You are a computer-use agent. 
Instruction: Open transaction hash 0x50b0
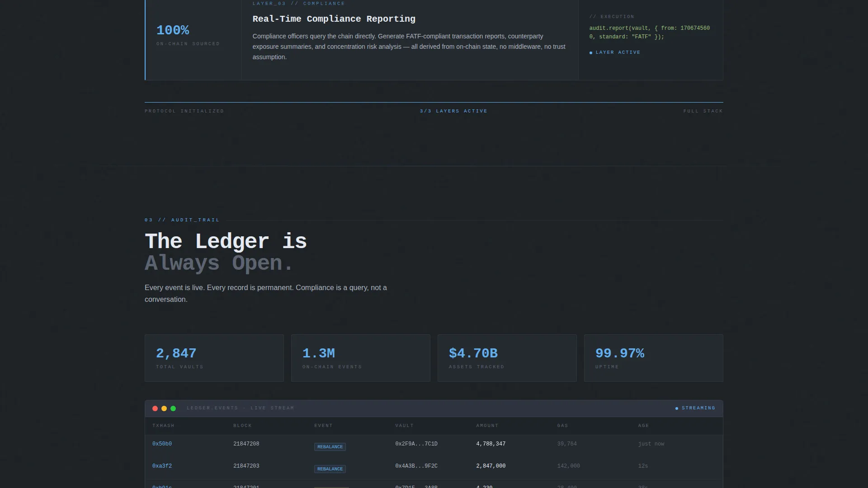point(162,444)
